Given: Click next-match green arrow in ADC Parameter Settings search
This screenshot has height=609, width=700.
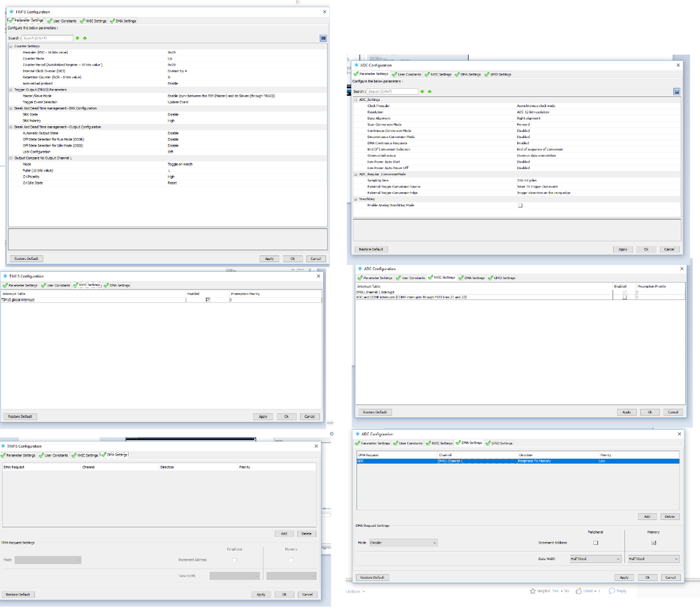Looking at the screenshot, I should 423,92.
